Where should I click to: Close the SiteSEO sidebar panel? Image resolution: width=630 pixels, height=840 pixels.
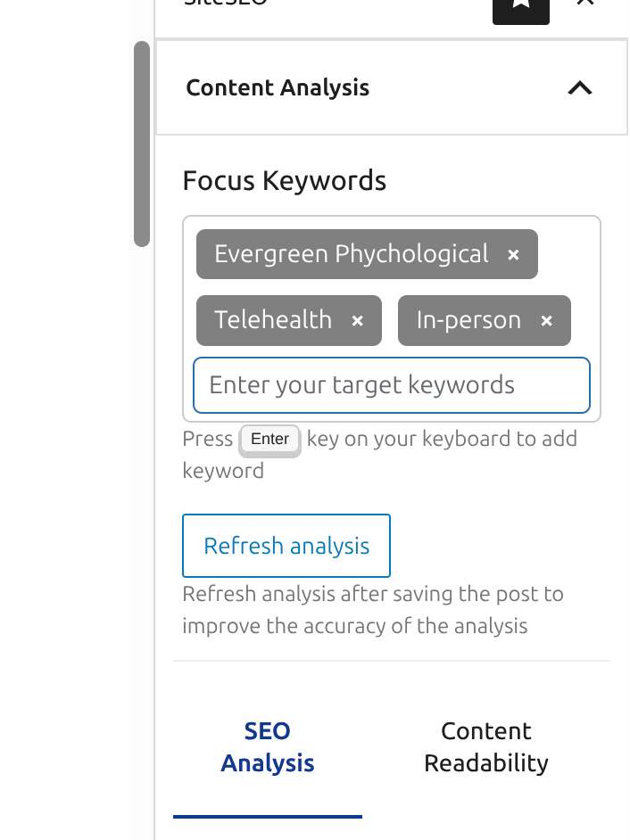585,4
